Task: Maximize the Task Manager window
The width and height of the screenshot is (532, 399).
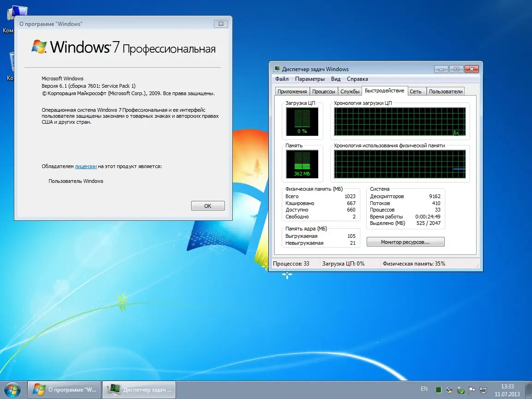Action: pos(456,69)
